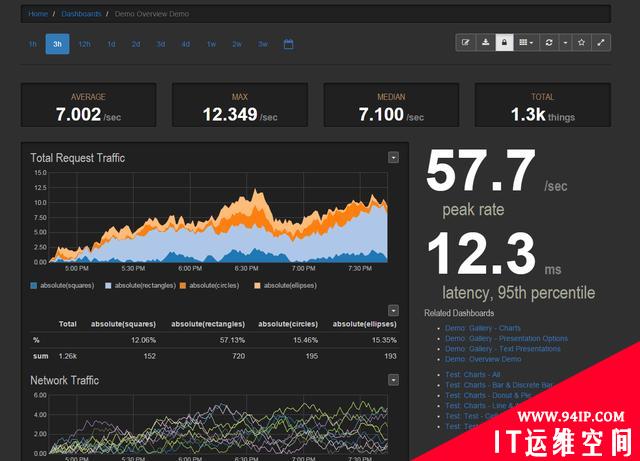The image size is (640, 461).
Task: Click the download/export icon in toolbar
Action: (x=485, y=42)
